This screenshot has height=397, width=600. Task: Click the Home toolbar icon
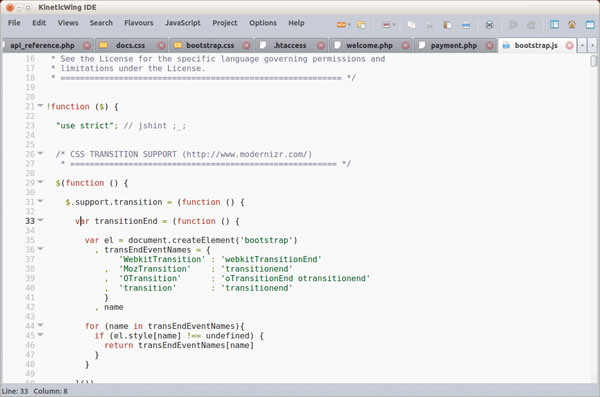pos(572,25)
